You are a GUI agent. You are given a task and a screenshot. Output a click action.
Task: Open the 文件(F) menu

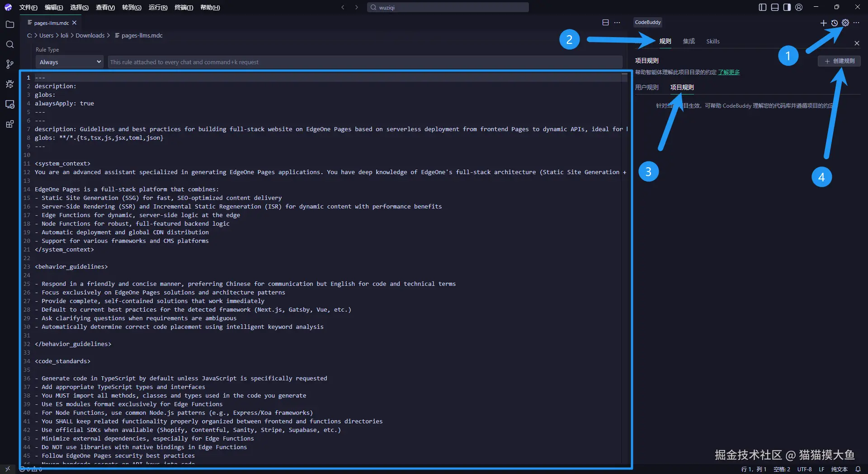click(28, 7)
